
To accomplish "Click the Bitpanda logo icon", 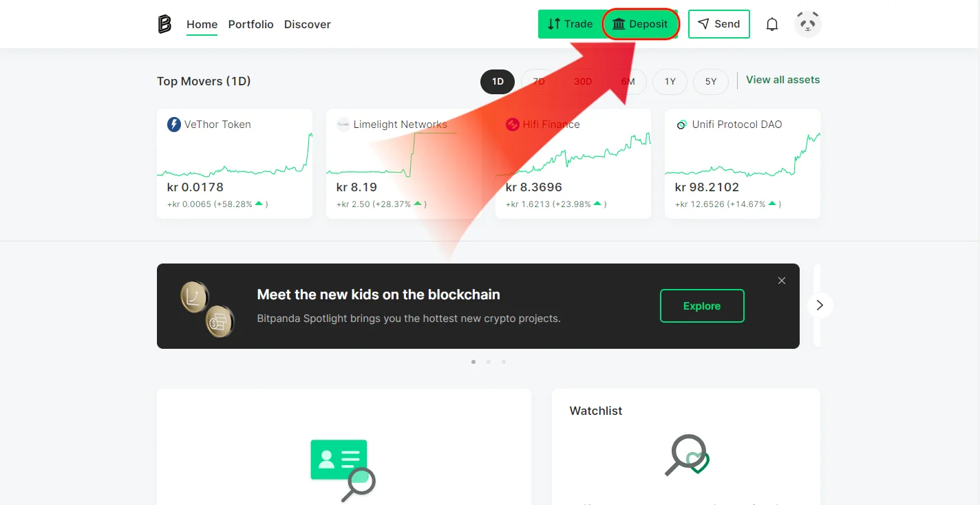I will click(164, 24).
